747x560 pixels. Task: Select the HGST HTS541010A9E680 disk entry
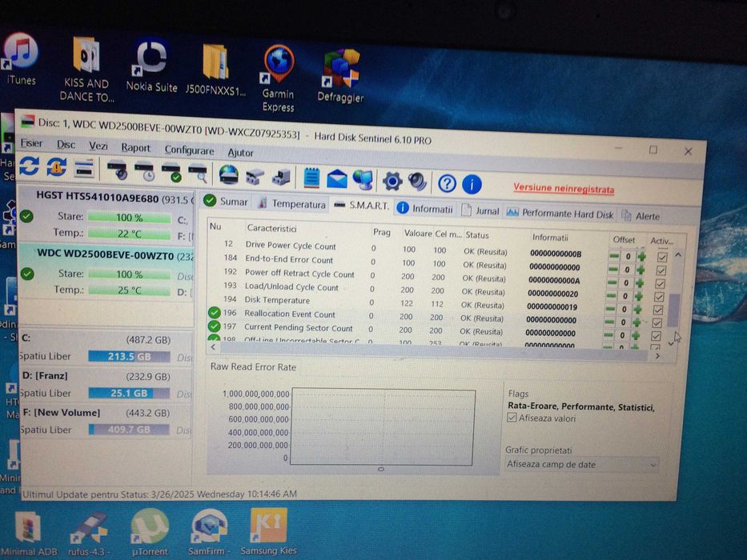click(106, 214)
